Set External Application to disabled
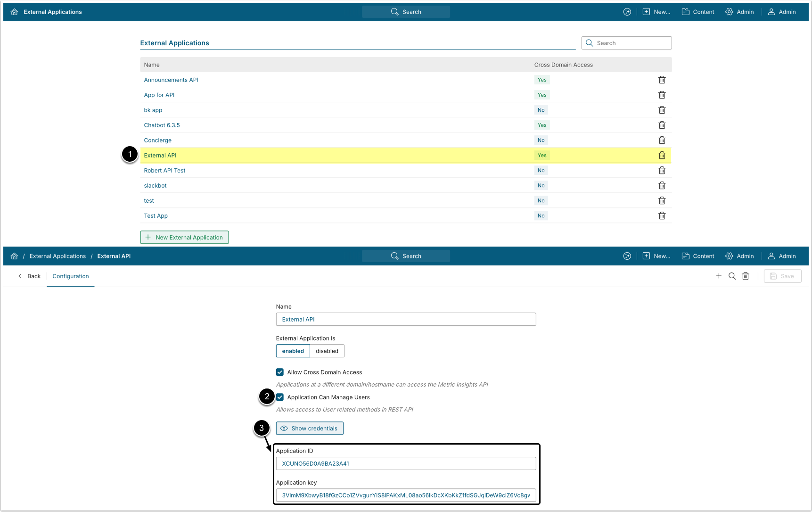This screenshot has width=812, height=512. [327, 351]
